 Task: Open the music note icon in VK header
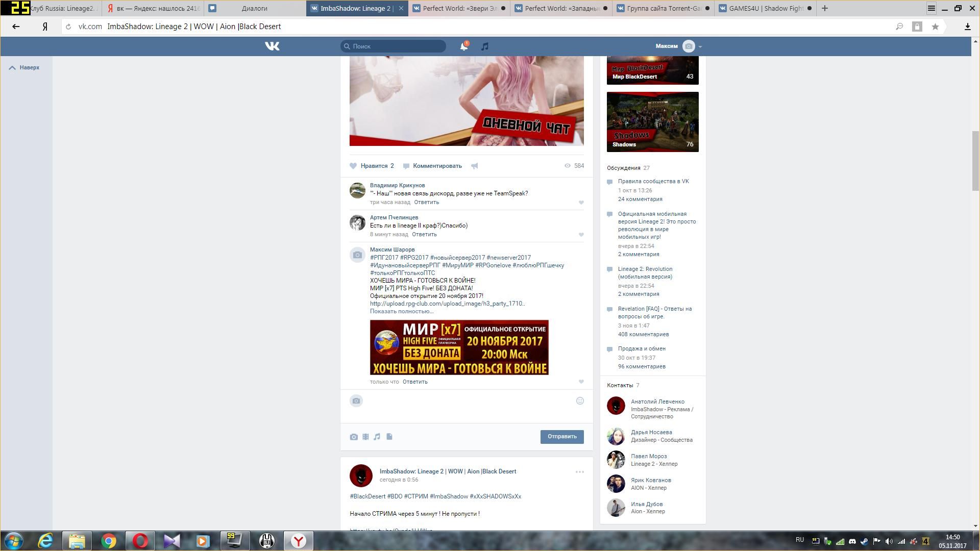pyautogui.click(x=484, y=46)
